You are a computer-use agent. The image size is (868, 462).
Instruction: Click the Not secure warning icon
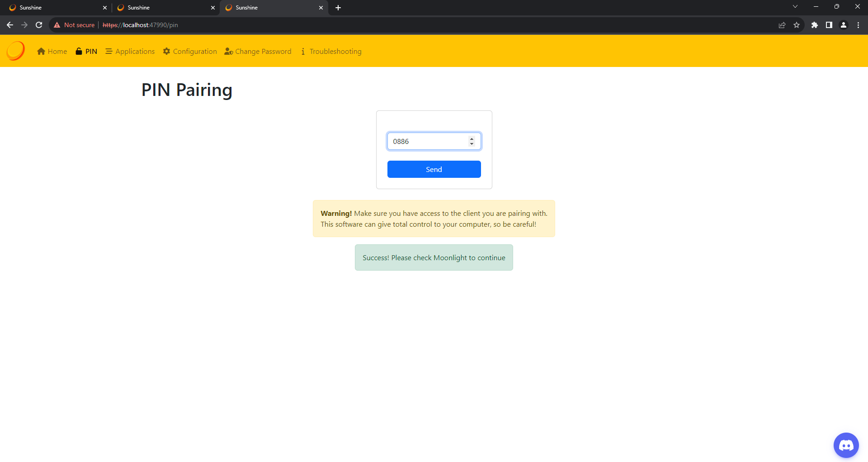click(x=57, y=25)
